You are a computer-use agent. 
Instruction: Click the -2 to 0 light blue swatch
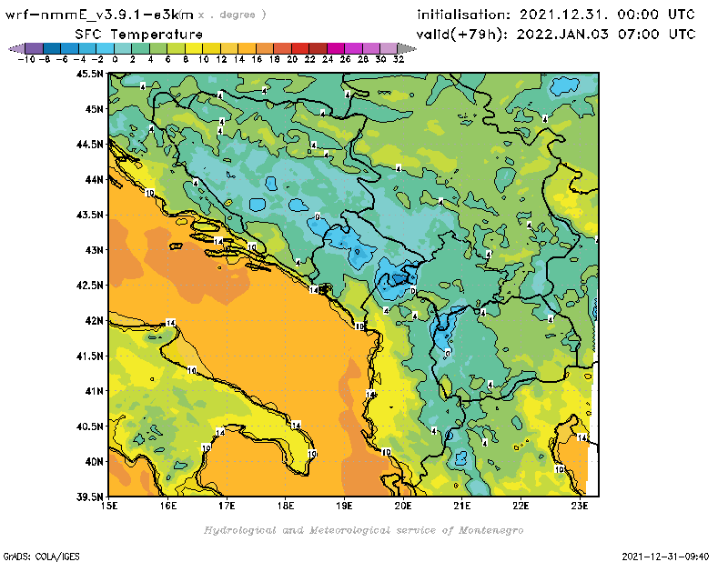[105, 48]
